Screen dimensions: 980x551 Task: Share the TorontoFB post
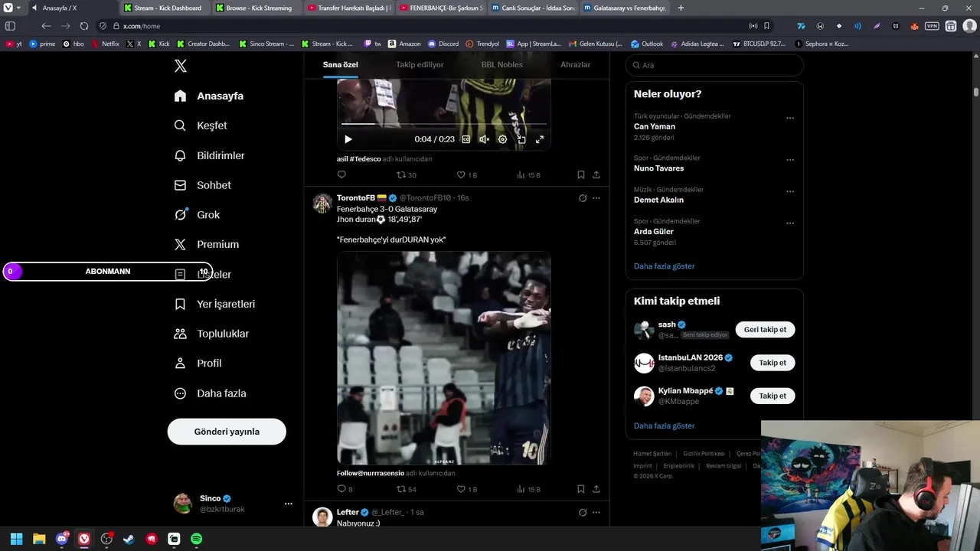pos(596,489)
